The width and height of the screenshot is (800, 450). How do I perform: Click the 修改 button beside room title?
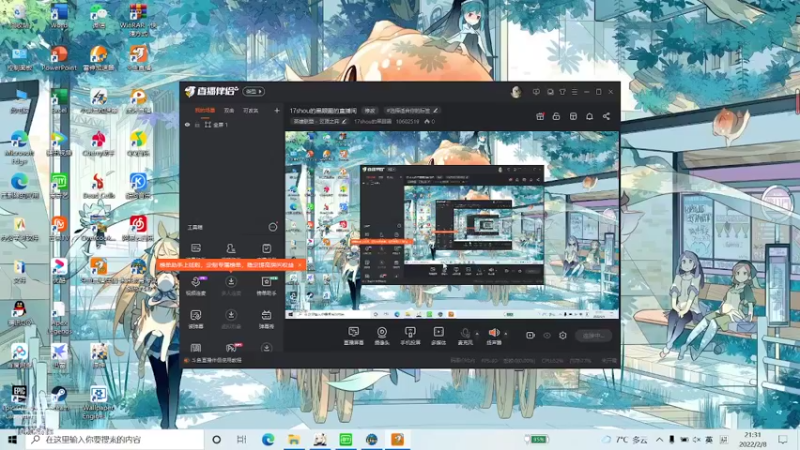[x=370, y=110]
